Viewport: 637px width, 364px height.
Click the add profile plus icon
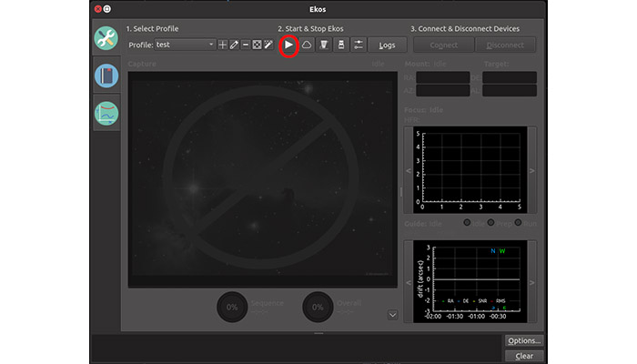[x=223, y=45]
